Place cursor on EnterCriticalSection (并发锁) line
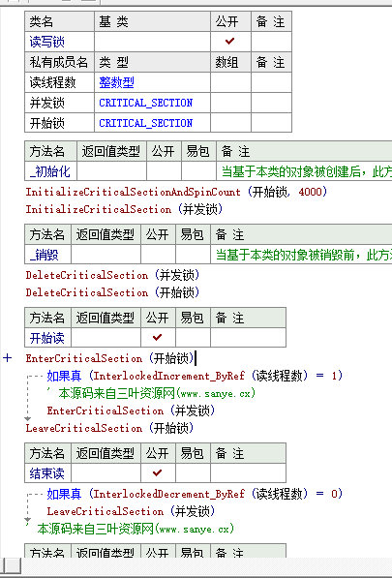This screenshot has width=392, height=578. [131, 411]
